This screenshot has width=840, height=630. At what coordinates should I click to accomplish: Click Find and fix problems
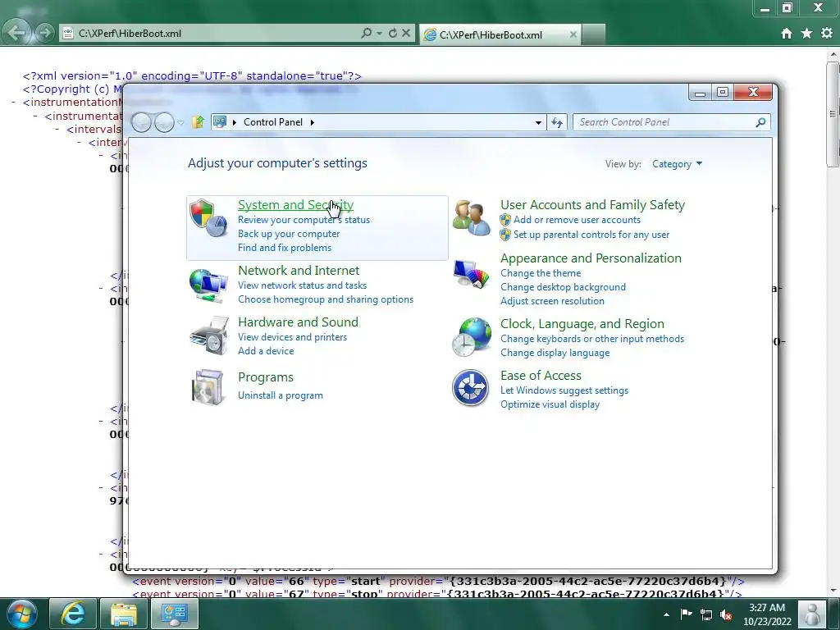(x=285, y=248)
